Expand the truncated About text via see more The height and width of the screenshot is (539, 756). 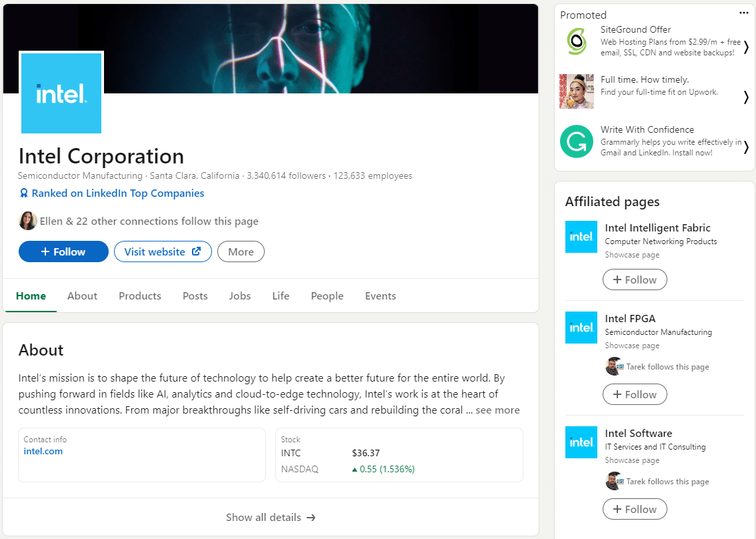(x=497, y=410)
